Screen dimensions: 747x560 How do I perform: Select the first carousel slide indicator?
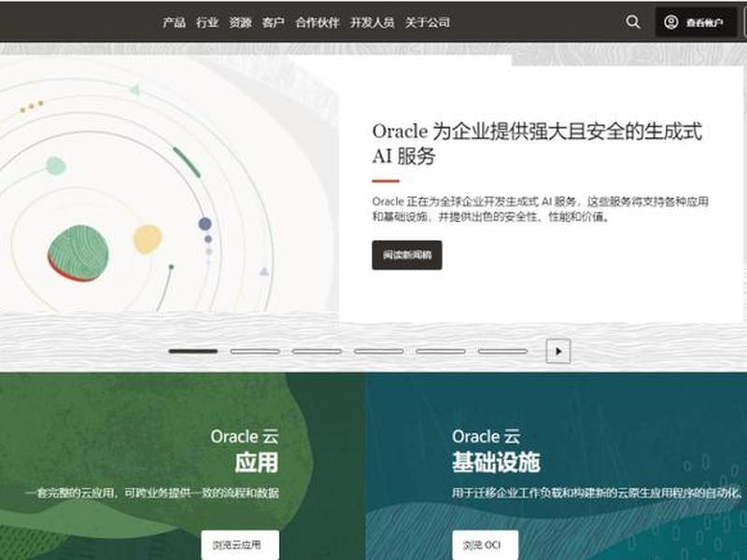(x=193, y=352)
